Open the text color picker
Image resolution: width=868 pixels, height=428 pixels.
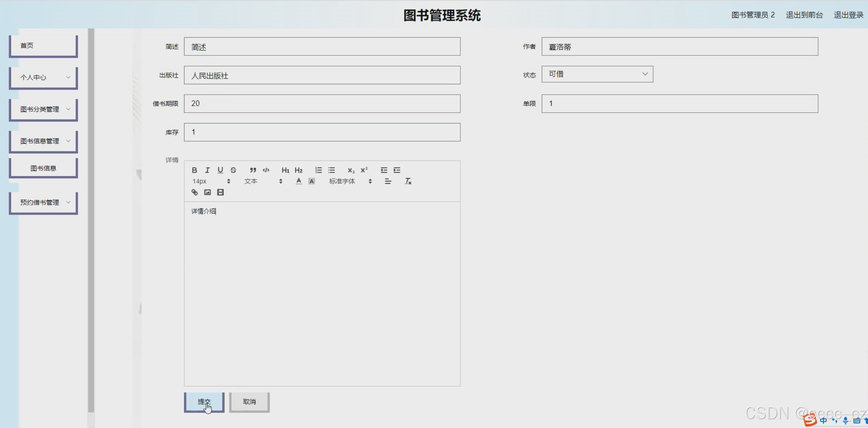(299, 181)
